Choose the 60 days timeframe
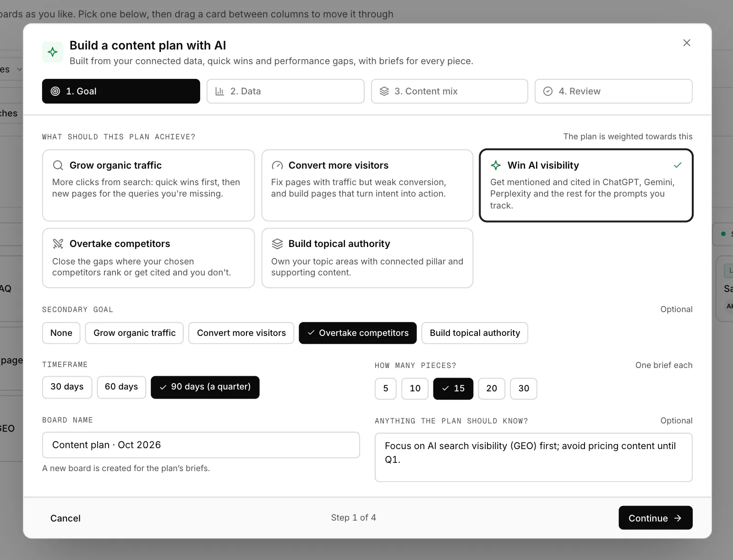This screenshot has height=560, width=733. [x=121, y=387]
